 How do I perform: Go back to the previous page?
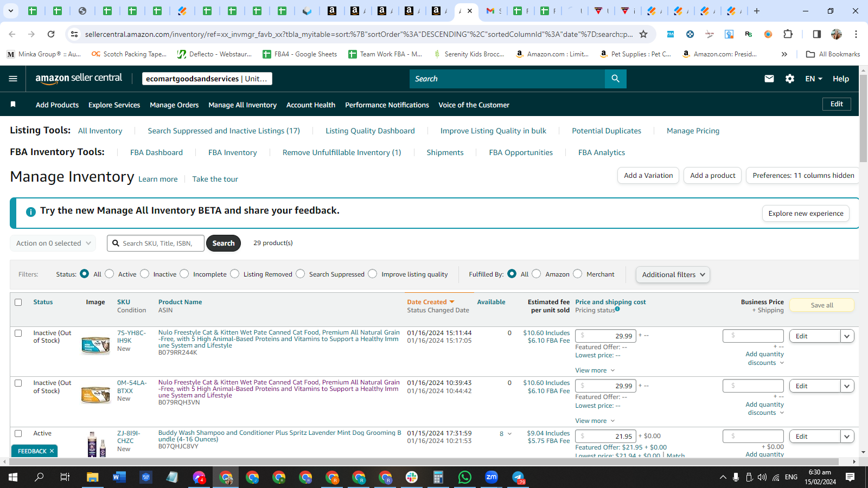click(x=12, y=34)
